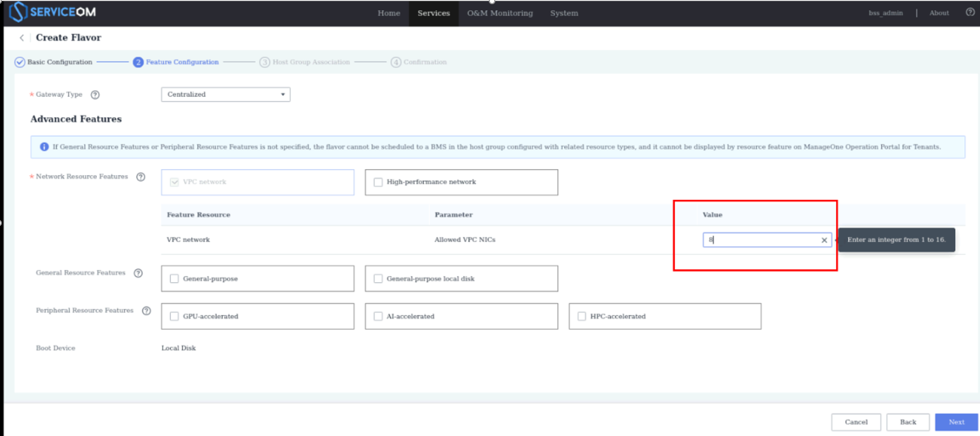This screenshot has width=980, height=436.
Task: Click the step 2 Feature Configuration circle
Action: pyautogui.click(x=138, y=62)
